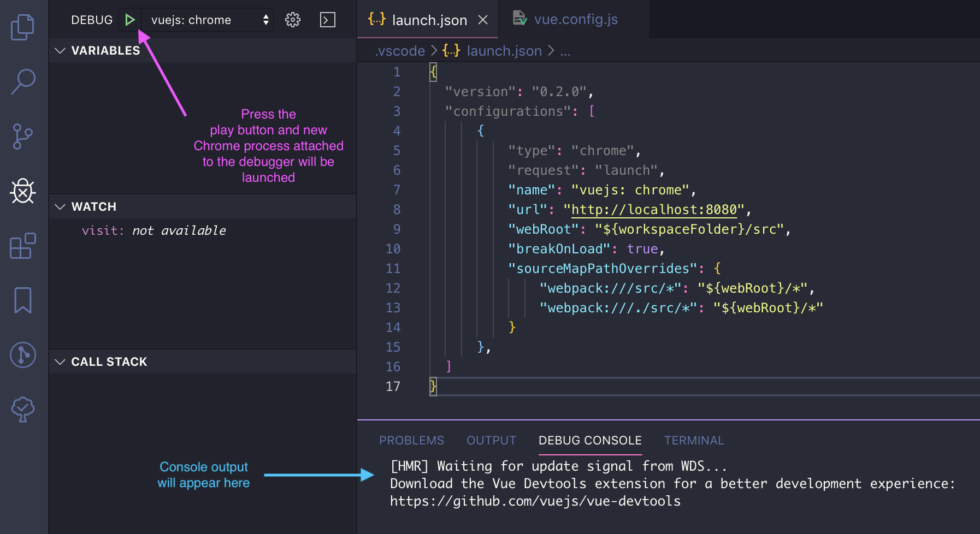Select vuejs: chrome debug configuration dropdown
Image resolution: width=980 pixels, height=534 pixels.
tap(208, 20)
